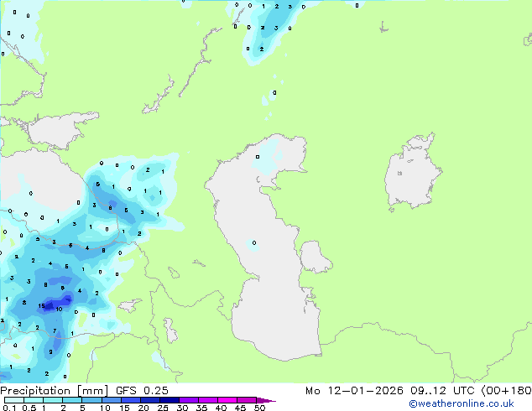Click the '10' precipitation value on the map
This screenshot has width=532, height=411.
59,309
